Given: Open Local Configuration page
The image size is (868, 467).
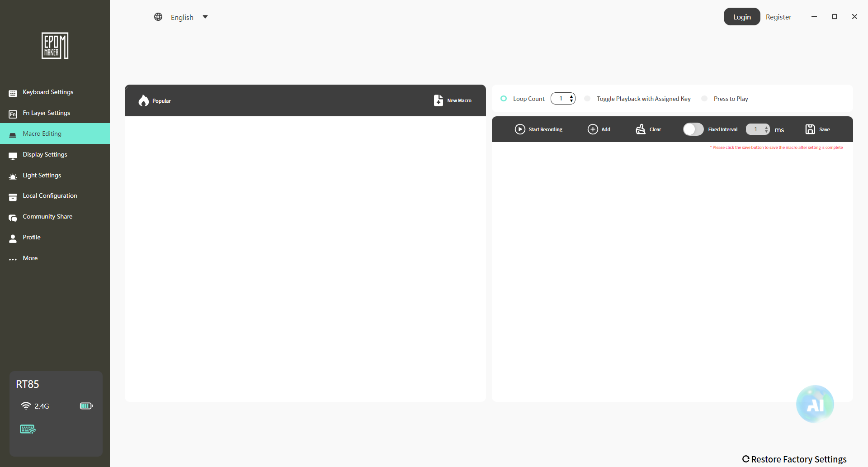Looking at the screenshot, I should (x=55, y=196).
